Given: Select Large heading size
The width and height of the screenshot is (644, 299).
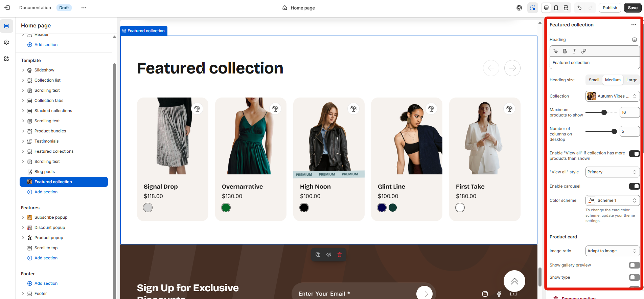Looking at the screenshot, I should click(631, 80).
